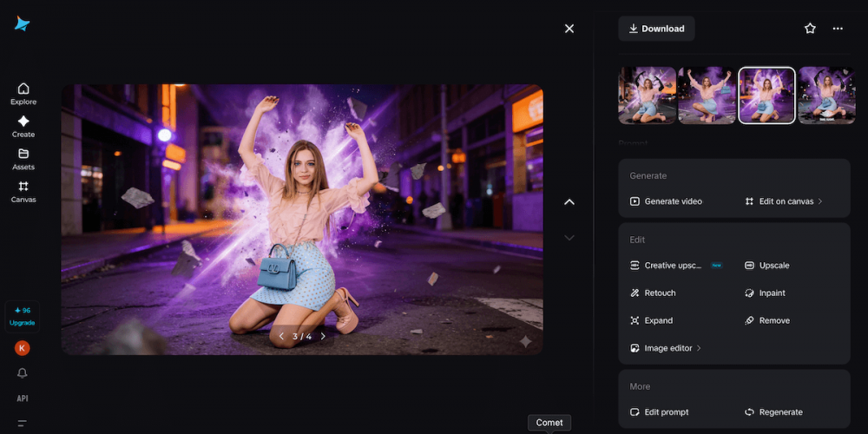Click Edit prompt

659,411
